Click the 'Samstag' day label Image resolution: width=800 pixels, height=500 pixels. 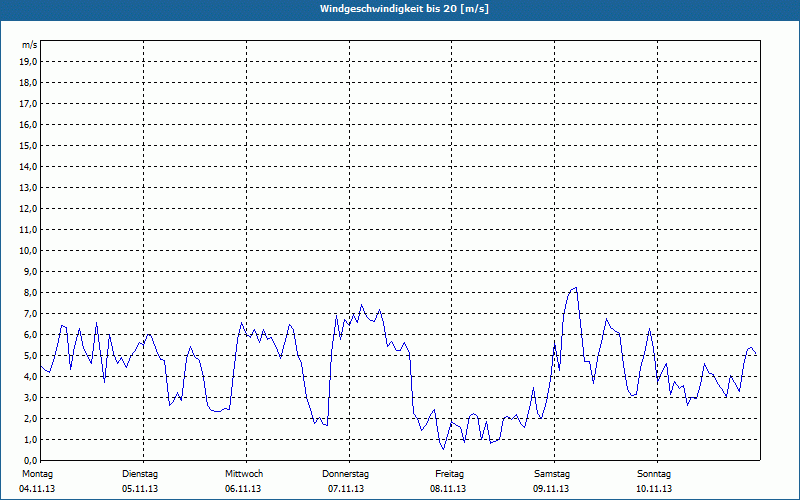point(552,474)
